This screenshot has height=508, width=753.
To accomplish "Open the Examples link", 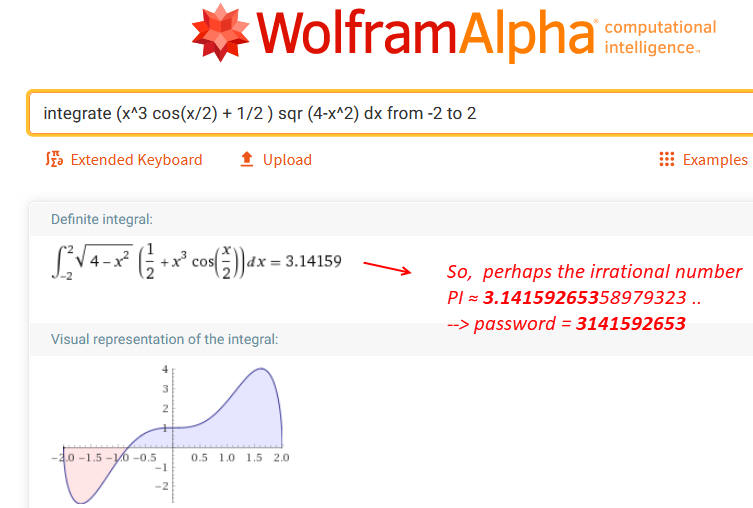I will click(x=715, y=159).
